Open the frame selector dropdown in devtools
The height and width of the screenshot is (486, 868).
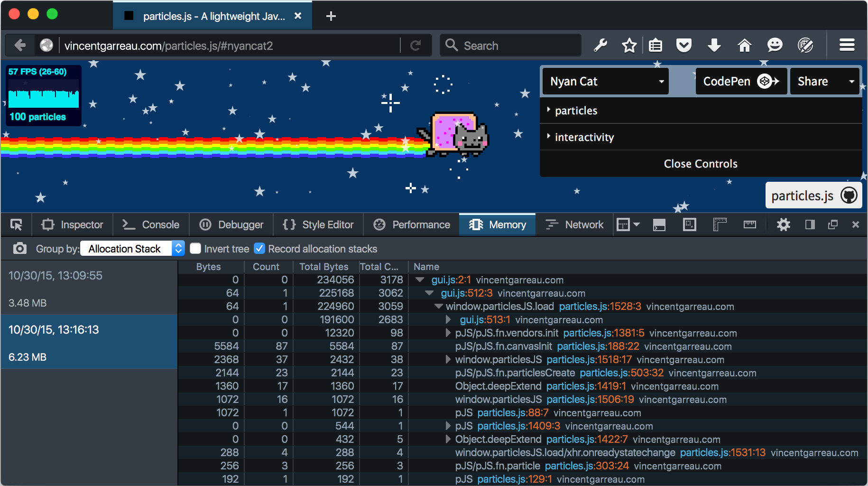[628, 224]
